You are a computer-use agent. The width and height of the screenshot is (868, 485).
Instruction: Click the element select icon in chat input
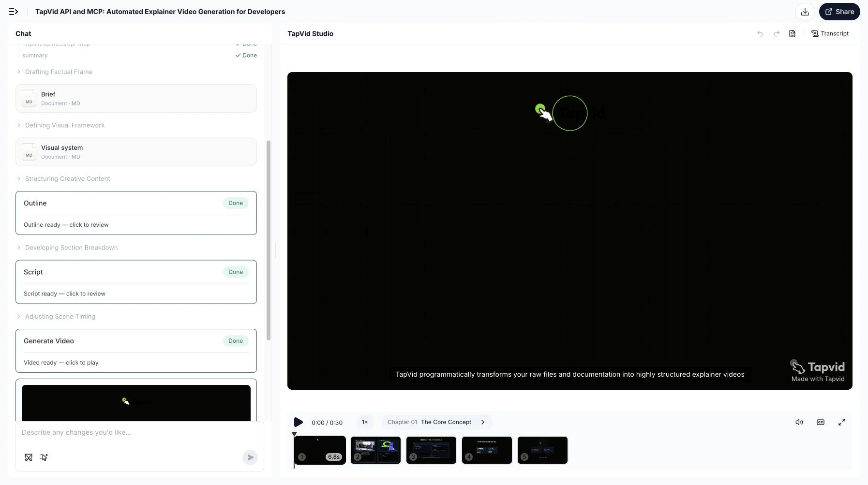pyautogui.click(x=44, y=457)
